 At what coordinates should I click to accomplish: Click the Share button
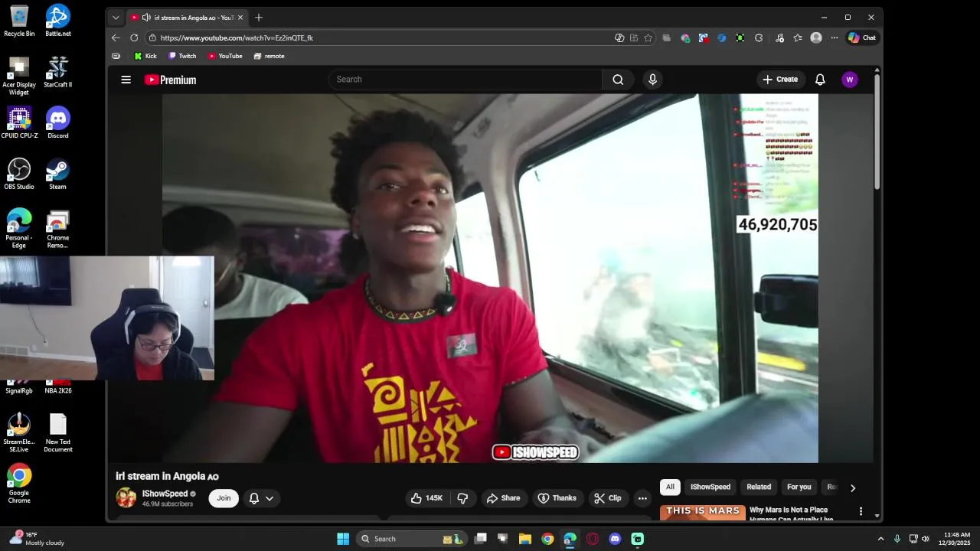[x=503, y=498]
